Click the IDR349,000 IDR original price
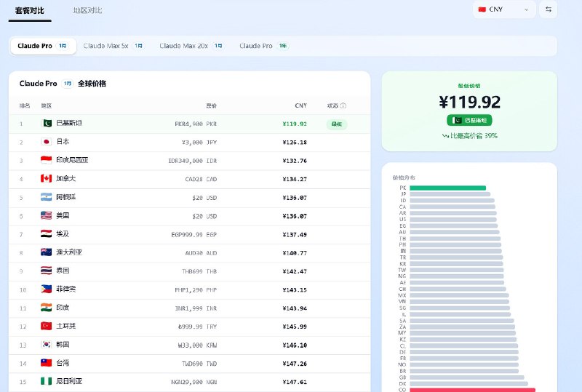Screen dimensions: 582x392 (x=192, y=161)
